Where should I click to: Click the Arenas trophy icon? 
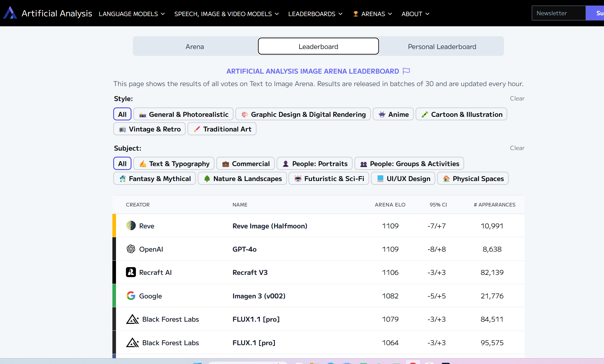tap(355, 14)
